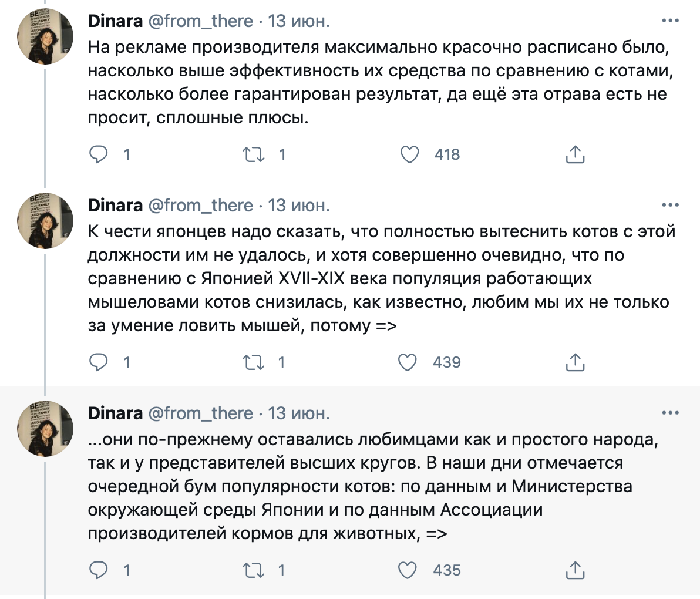
Task: Like the tweet with 418 likes
Action: point(409,154)
